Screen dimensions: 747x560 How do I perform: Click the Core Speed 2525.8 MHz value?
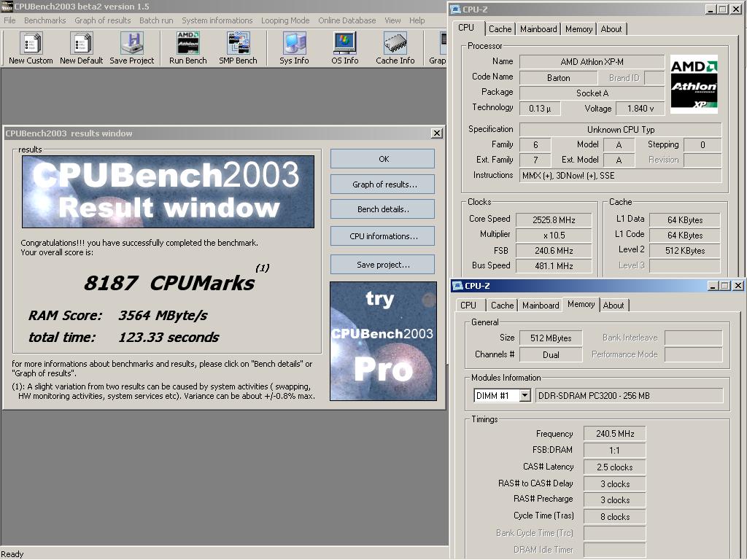554,220
